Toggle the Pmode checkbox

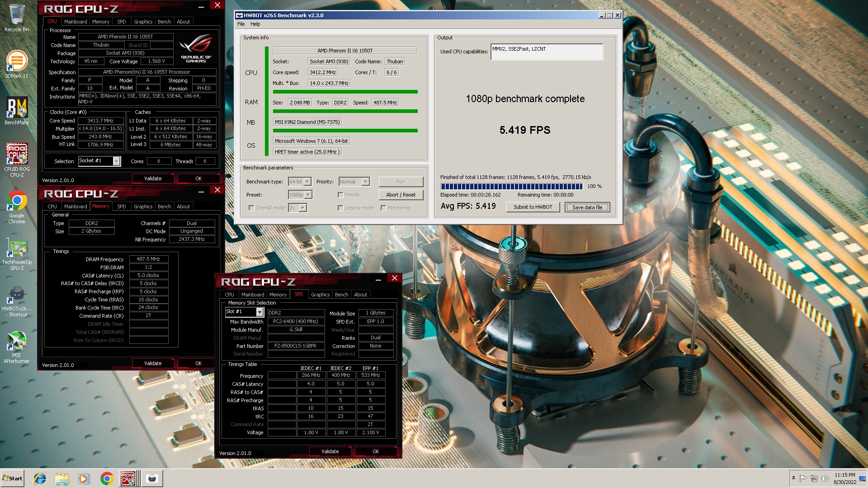coord(340,195)
